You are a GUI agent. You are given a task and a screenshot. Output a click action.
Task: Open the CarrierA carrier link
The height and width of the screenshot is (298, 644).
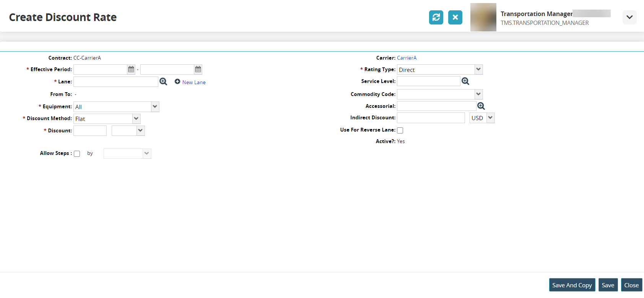point(407,58)
